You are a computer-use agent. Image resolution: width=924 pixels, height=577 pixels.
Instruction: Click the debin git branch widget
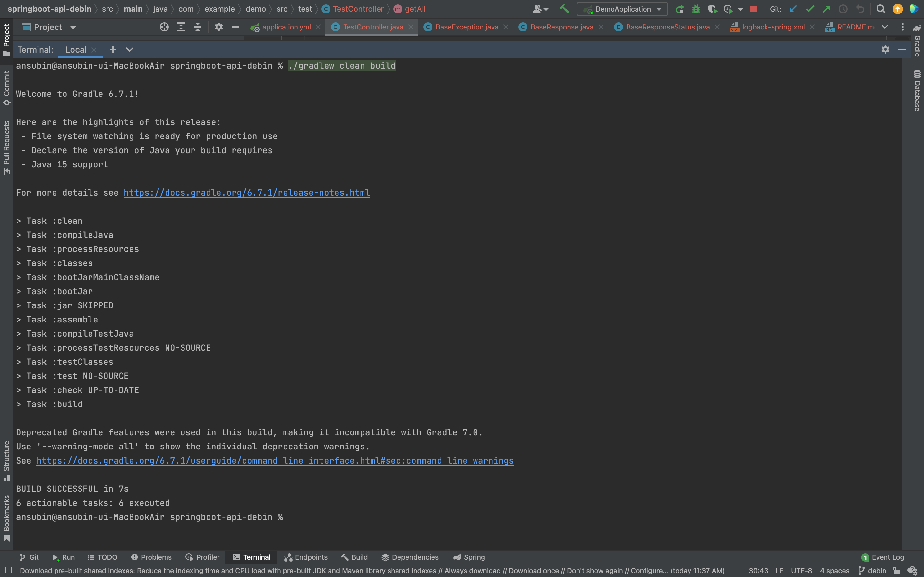tap(873, 571)
